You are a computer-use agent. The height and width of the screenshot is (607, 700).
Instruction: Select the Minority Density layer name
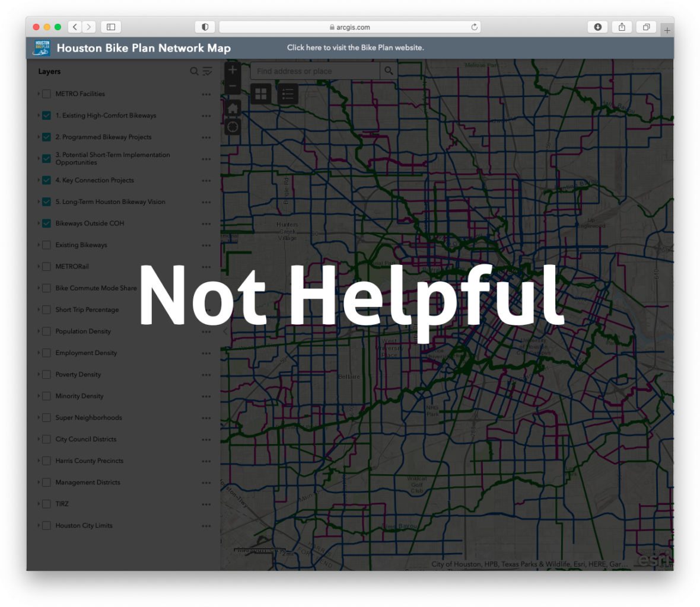pyautogui.click(x=79, y=396)
